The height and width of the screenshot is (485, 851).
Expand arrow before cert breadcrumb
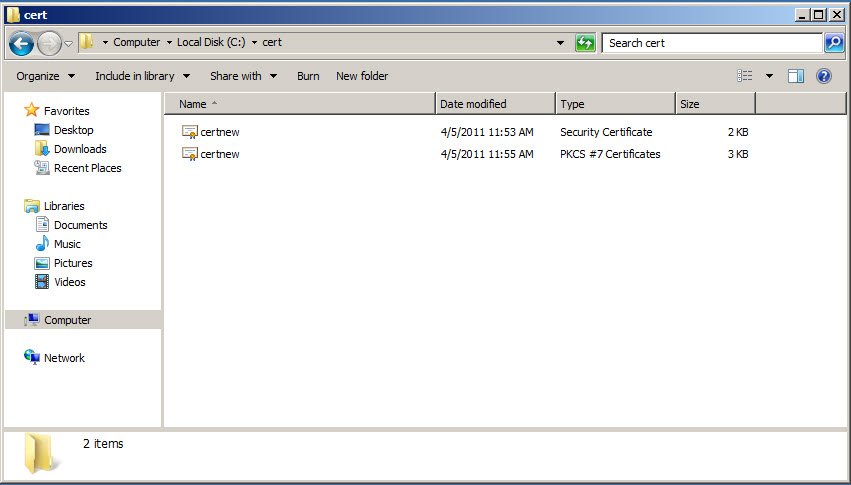click(x=254, y=42)
